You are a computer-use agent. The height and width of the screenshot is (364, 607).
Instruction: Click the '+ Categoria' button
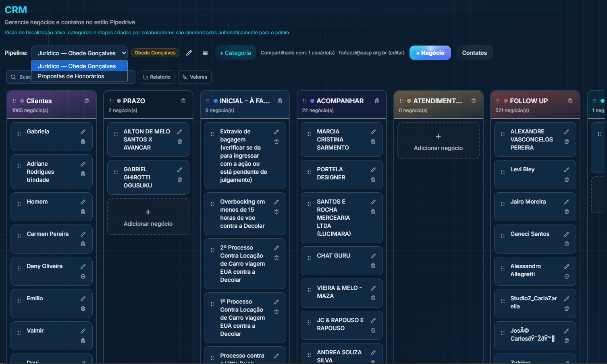235,53
